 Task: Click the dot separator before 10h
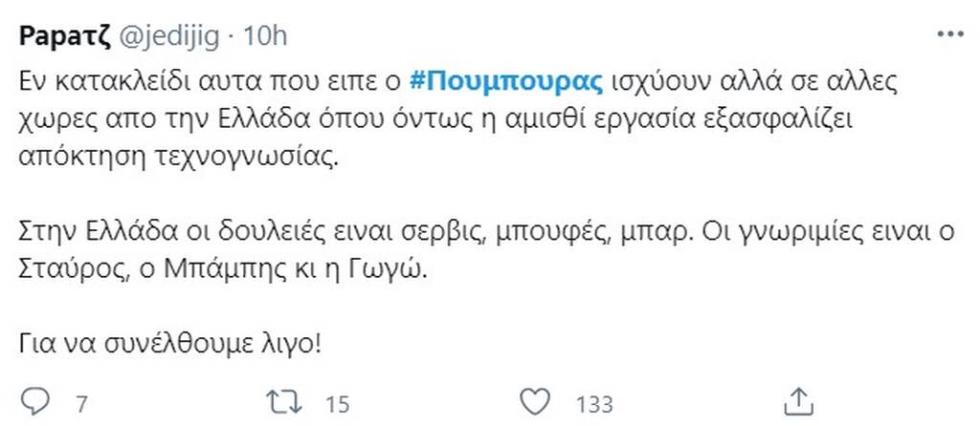pyautogui.click(x=235, y=37)
